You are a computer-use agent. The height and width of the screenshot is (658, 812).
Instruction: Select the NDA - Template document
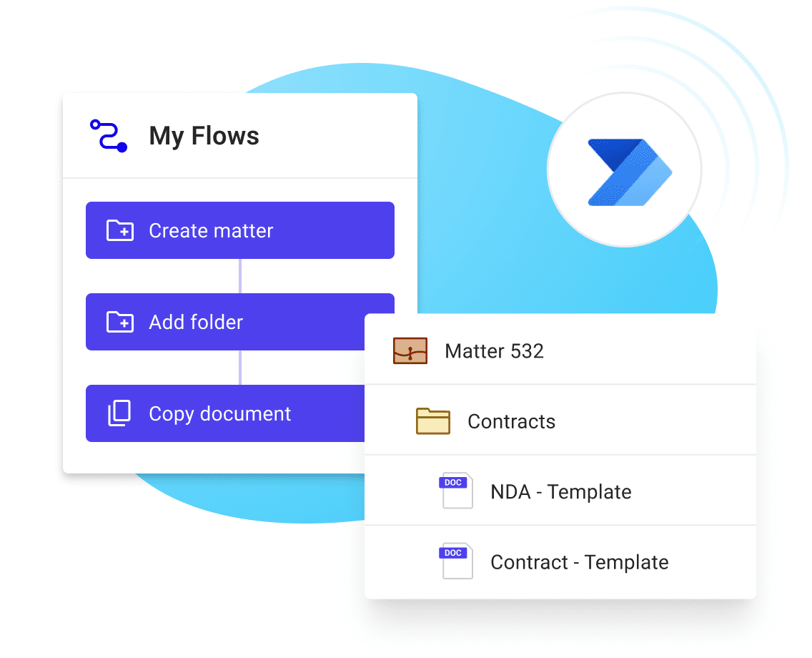[x=560, y=491]
